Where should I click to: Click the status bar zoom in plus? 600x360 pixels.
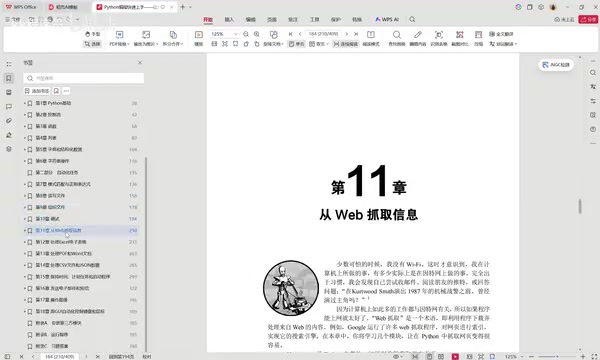click(583, 357)
